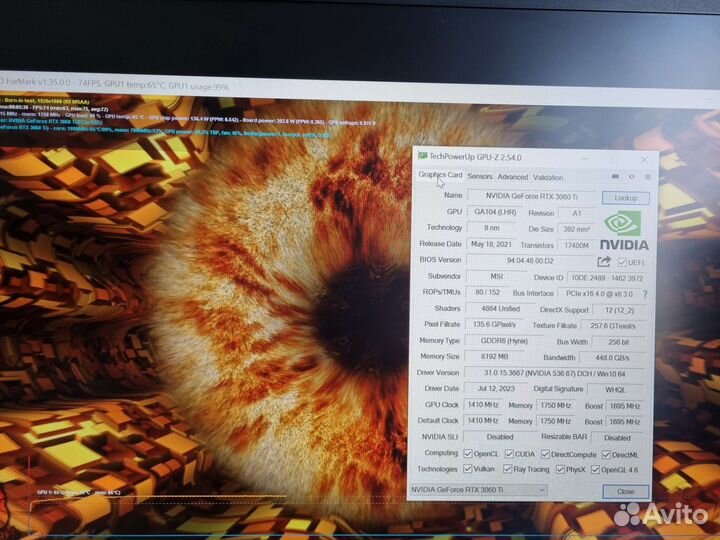Click the GPU-Z refresh icon
720x540 pixels.
pyautogui.click(x=631, y=177)
